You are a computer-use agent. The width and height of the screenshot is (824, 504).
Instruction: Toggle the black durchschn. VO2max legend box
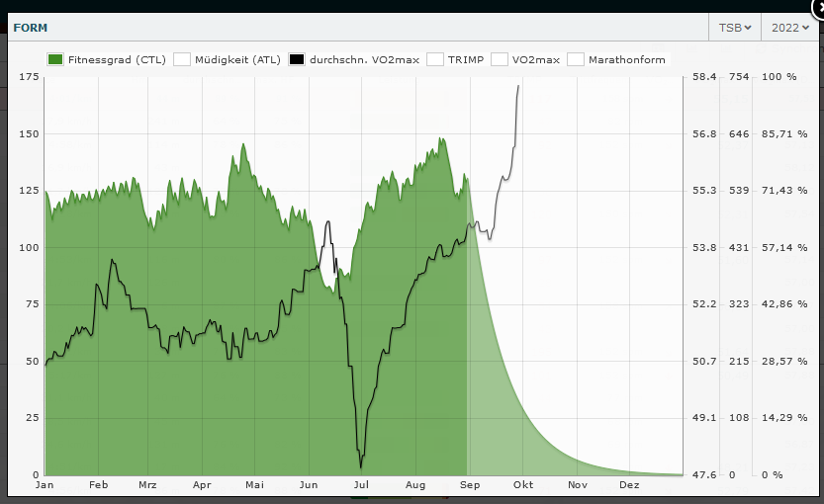(297, 59)
